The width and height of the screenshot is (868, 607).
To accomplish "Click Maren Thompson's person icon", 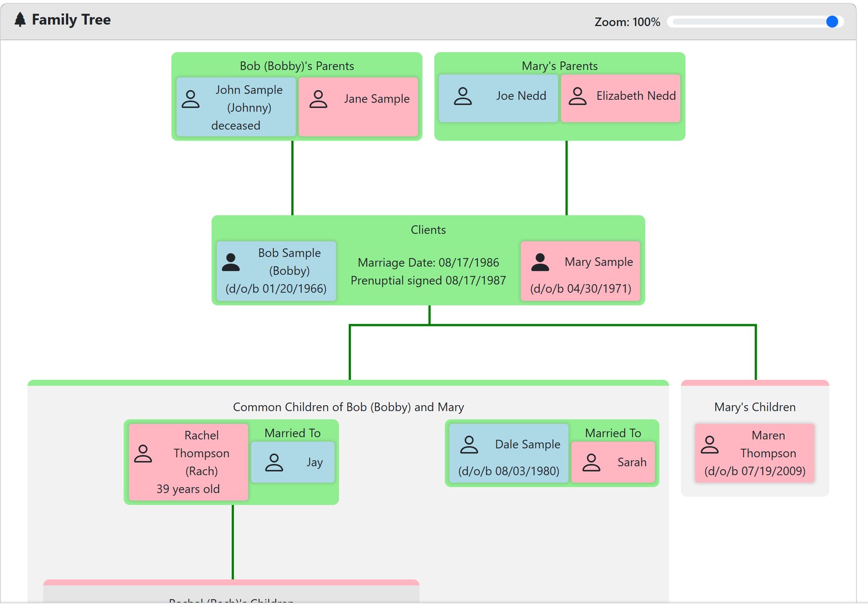I will coord(710,445).
